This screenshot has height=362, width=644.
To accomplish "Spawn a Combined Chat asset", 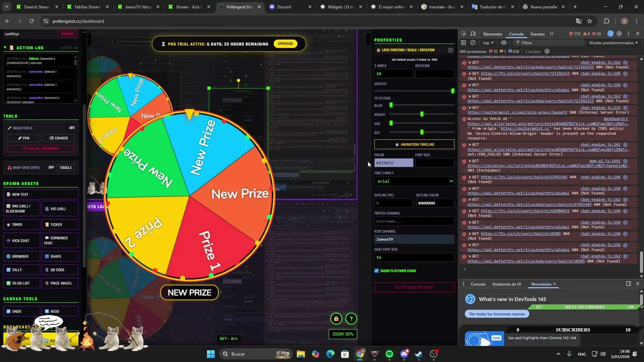I will coord(60,240).
